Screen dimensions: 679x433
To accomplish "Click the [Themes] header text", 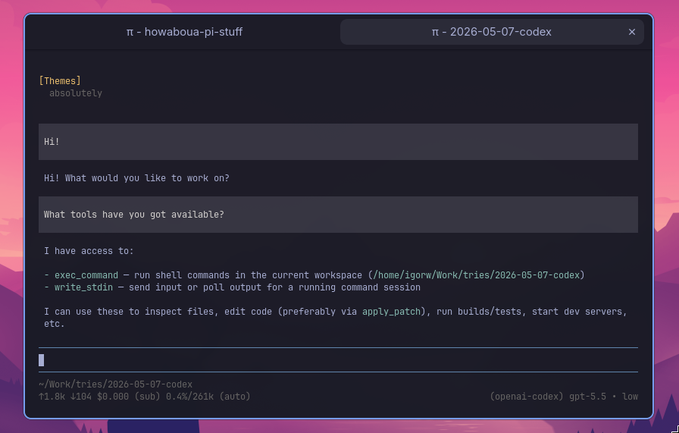I will pyautogui.click(x=60, y=81).
